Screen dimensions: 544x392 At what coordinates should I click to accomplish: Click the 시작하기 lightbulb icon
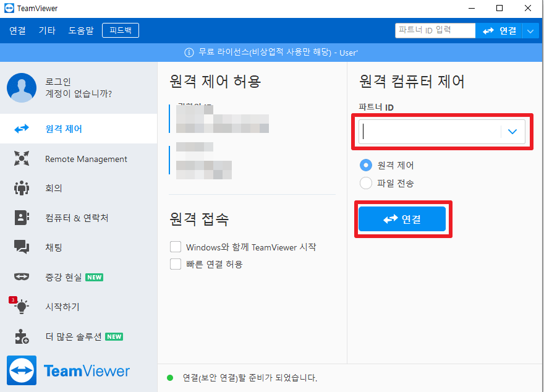pyautogui.click(x=22, y=306)
